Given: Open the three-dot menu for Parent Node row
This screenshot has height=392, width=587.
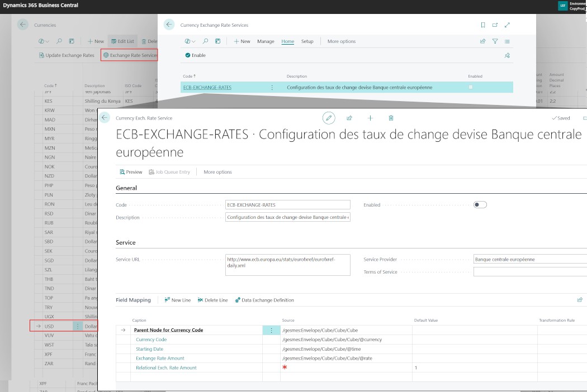Looking at the screenshot, I should click(272, 330).
